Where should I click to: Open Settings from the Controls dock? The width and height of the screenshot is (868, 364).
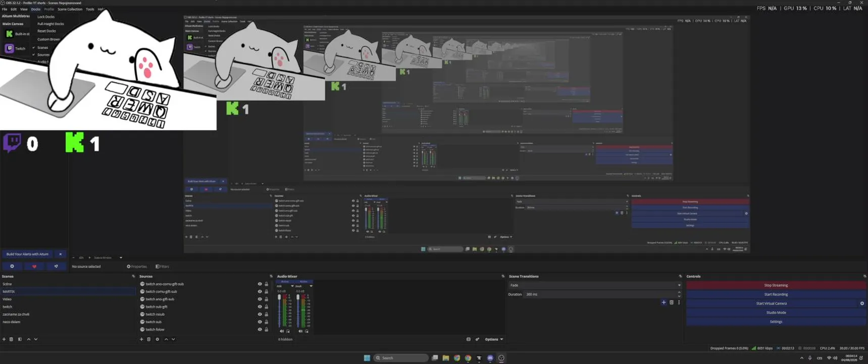click(776, 322)
